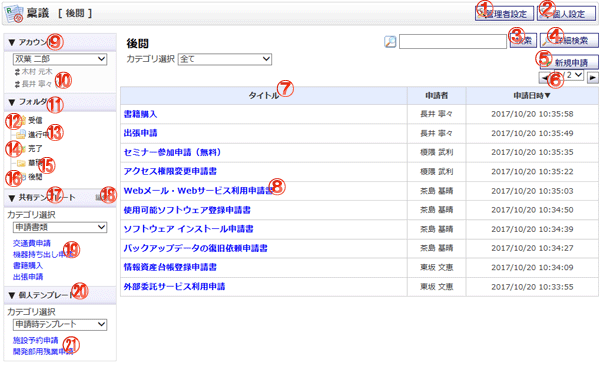Click applicant 東坂 文恵 in 情報資産台帳 row
The height and width of the screenshot is (366, 600).
[x=437, y=267]
